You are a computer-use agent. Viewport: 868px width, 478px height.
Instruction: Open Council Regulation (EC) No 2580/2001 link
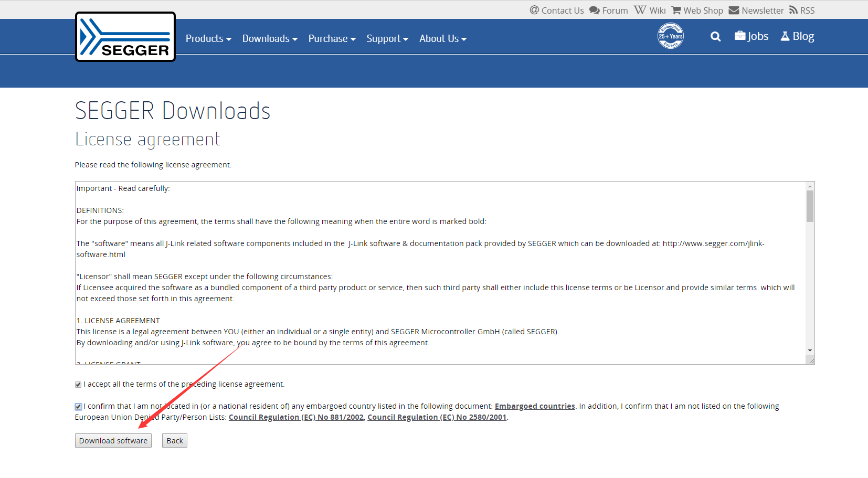coord(437,417)
